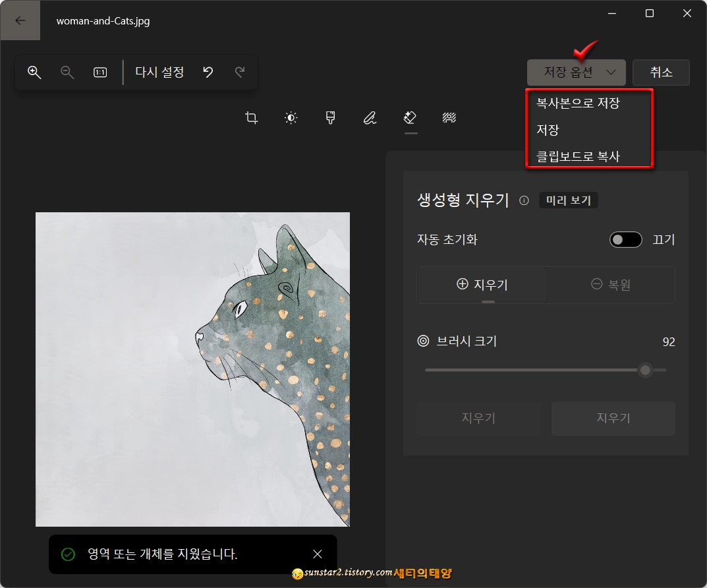Select the 복원 restore mode tab
Screen dimensions: 707x588
pyautogui.click(x=611, y=285)
